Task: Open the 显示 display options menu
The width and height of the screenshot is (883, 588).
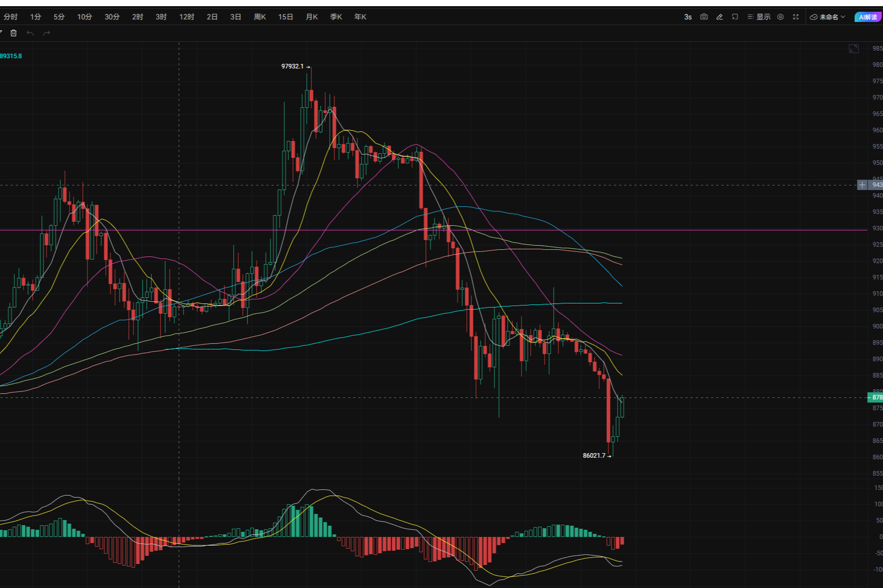Action: [759, 17]
